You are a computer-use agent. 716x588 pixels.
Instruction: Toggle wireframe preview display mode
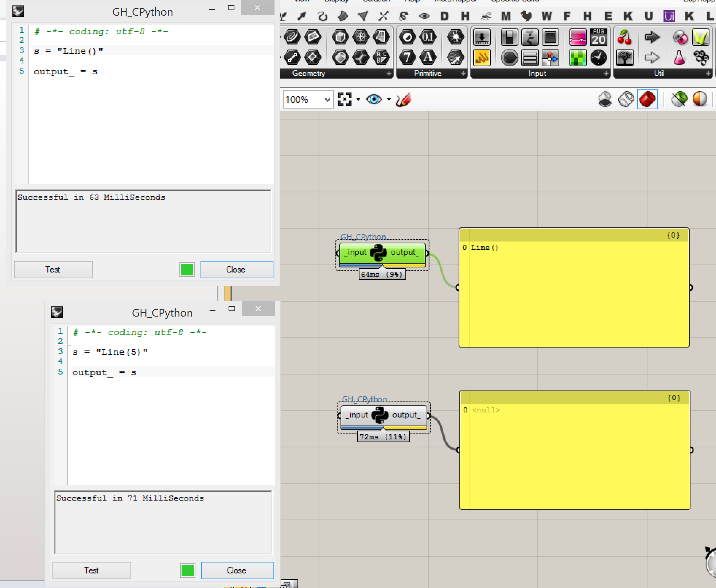tap(626, 99)
